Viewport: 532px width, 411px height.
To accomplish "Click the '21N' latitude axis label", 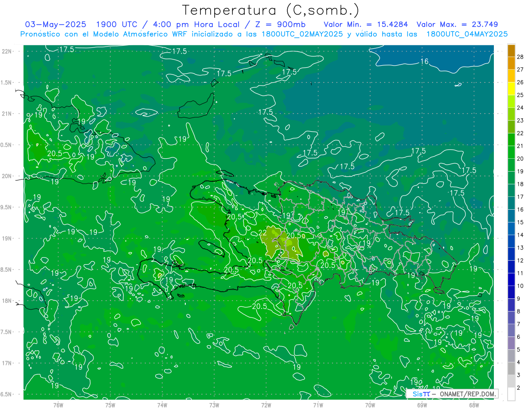I will 7,114.
